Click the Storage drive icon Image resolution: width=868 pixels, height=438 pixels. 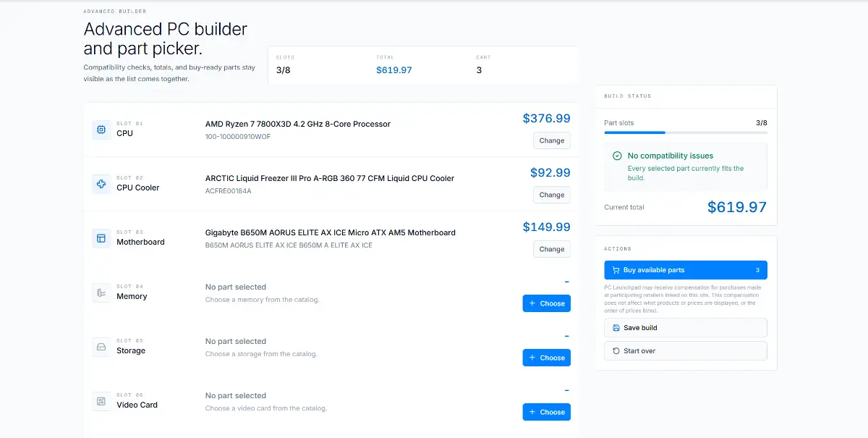point(101,347)
